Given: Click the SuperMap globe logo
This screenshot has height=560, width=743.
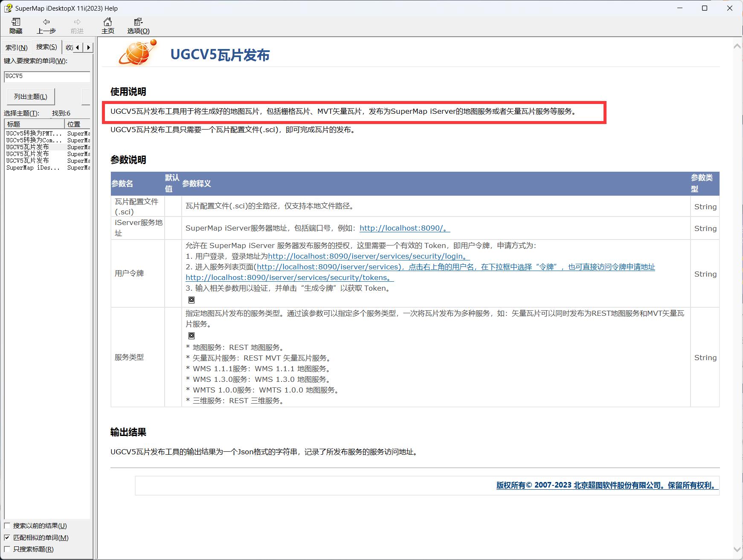Looking at the screenshot, I should coord(137,53).
